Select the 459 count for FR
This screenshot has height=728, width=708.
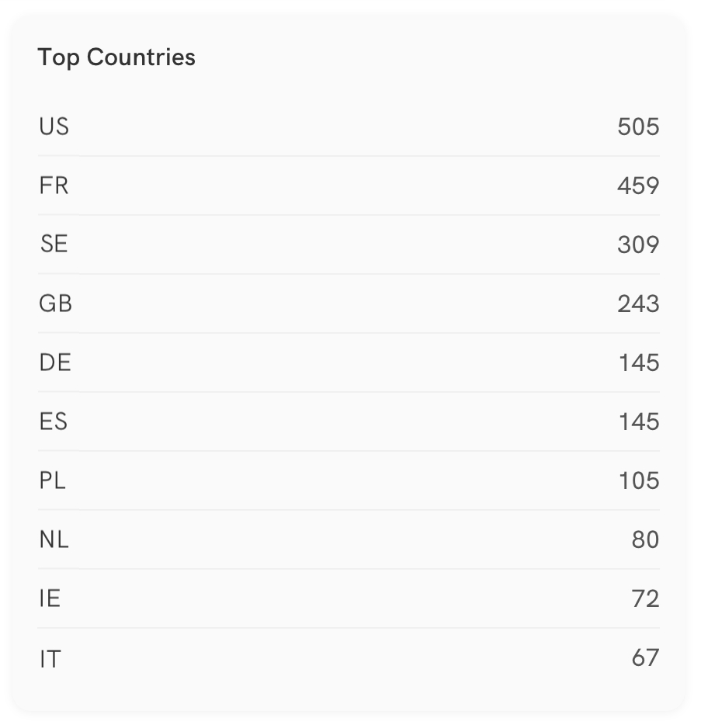[x=638, y=185]
